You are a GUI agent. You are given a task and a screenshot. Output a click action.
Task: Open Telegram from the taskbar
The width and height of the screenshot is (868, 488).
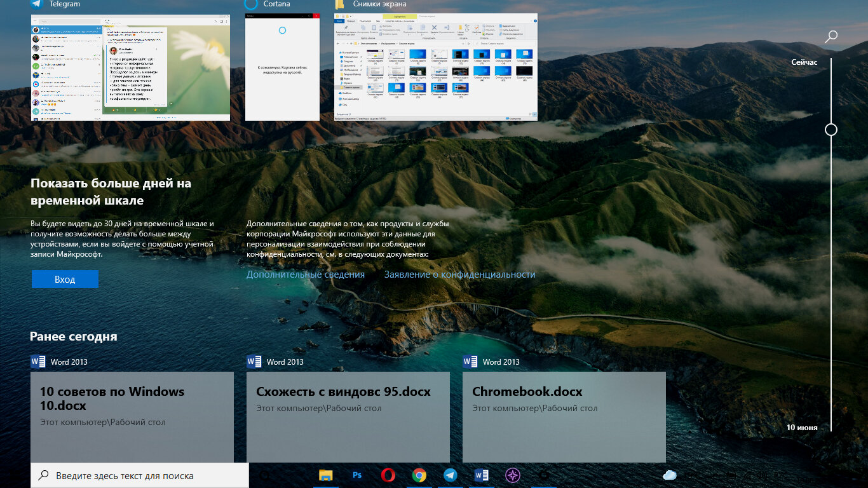451,475
